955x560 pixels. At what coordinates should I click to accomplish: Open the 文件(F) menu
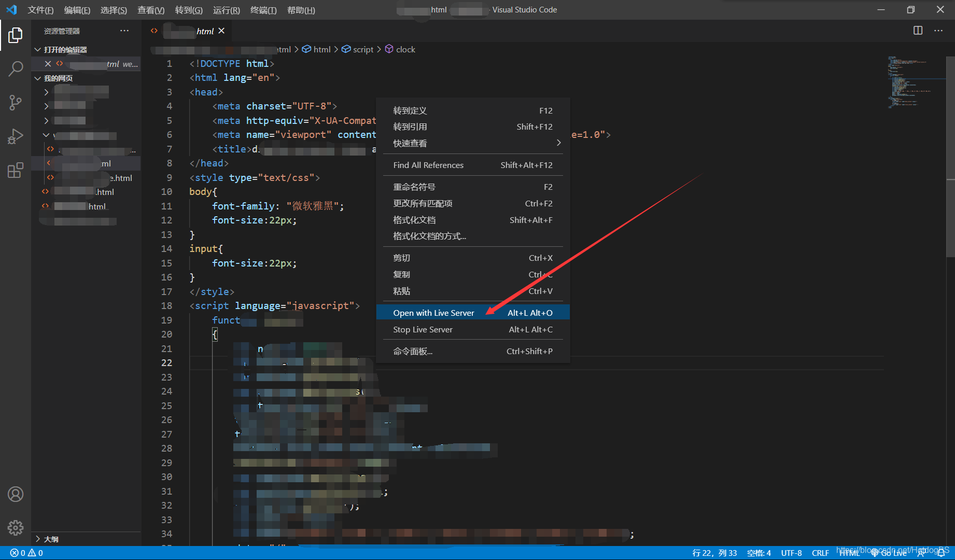coord(40,10)
